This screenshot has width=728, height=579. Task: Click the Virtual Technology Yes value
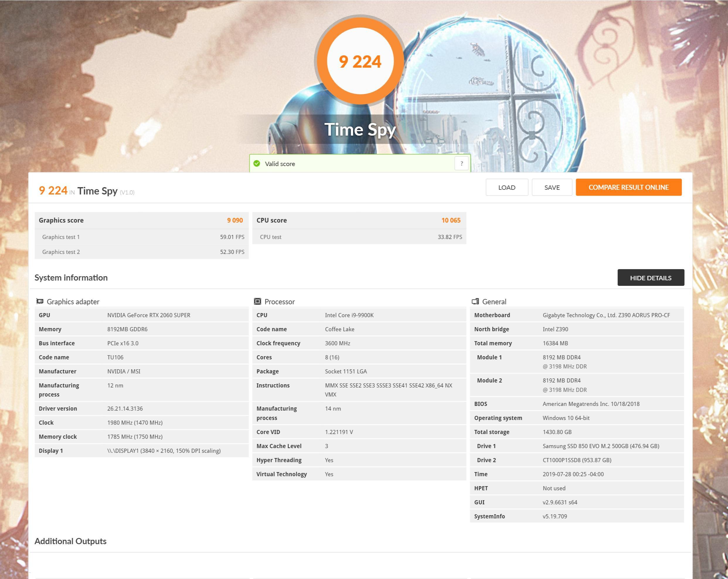click(329, 474)
